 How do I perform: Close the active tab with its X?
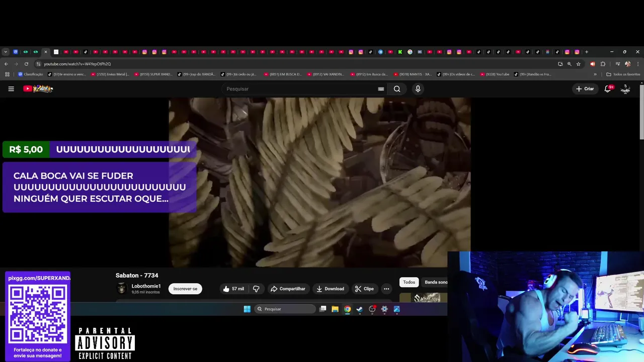[45, 52]
